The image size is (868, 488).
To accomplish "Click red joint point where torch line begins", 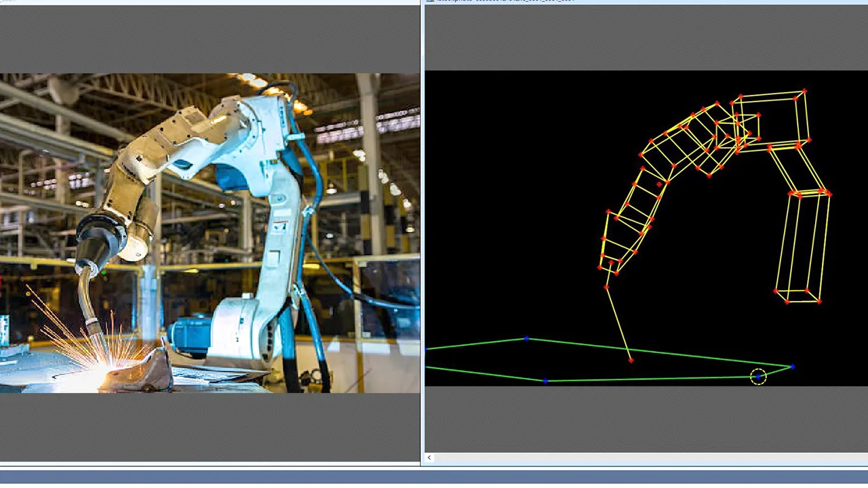I will (606, 287).
